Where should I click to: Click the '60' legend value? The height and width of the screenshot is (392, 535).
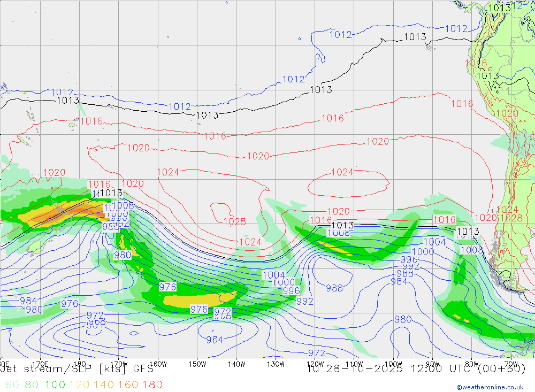(13, 385)
